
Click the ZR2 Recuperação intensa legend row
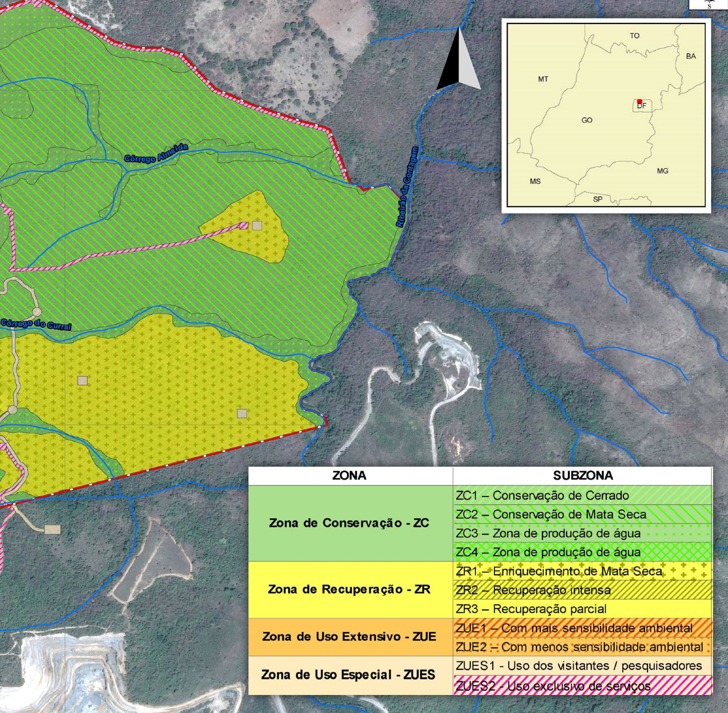[583, 590]
